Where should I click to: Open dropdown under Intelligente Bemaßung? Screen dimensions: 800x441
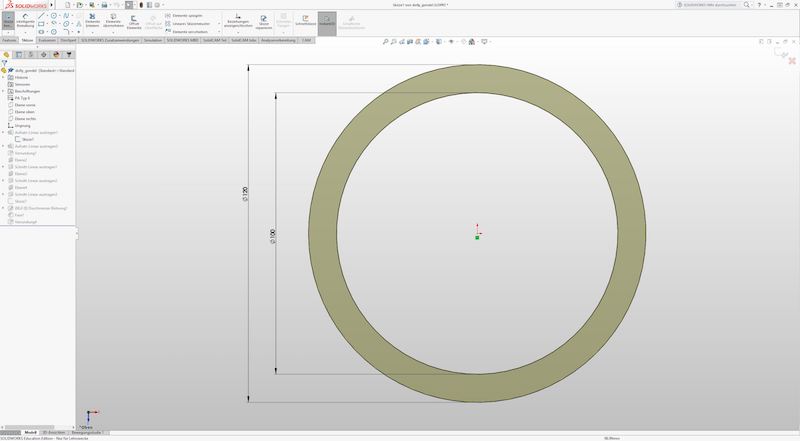(x=26, y=33)
